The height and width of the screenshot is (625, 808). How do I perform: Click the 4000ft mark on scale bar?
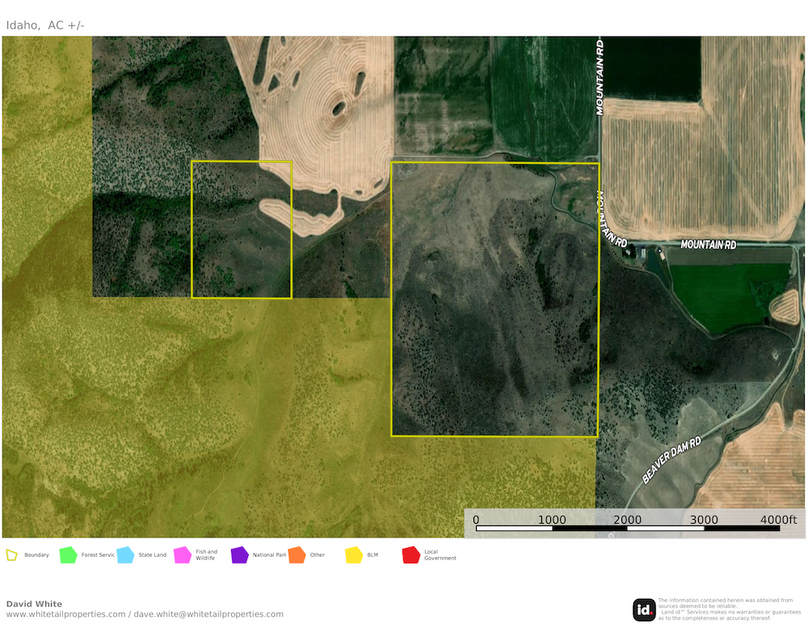pyautogui.click(x=778, y=519)
